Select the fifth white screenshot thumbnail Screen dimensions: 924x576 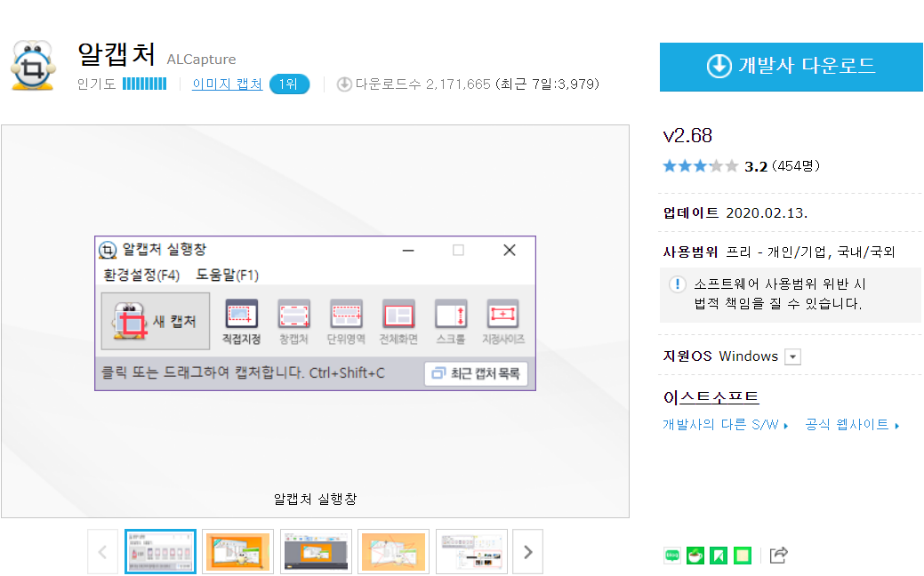[471, 552]
